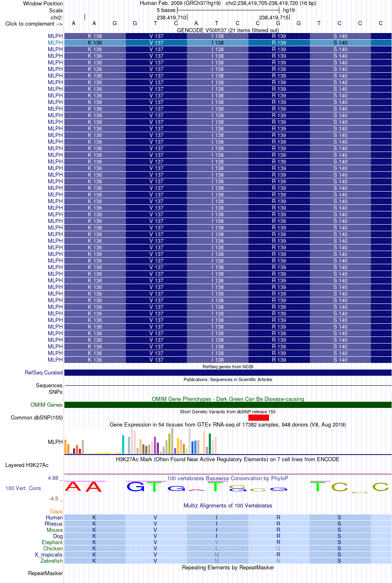Image resolution: width=392 pixels, height=583 pixels.
Task: Click the gray V residue in Elephant row
Action: coord(217,542)
